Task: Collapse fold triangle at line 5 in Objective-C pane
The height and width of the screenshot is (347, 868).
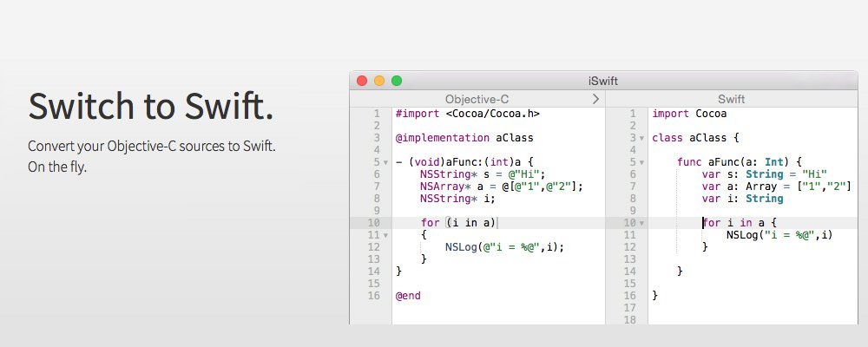Action: [386, 163]
